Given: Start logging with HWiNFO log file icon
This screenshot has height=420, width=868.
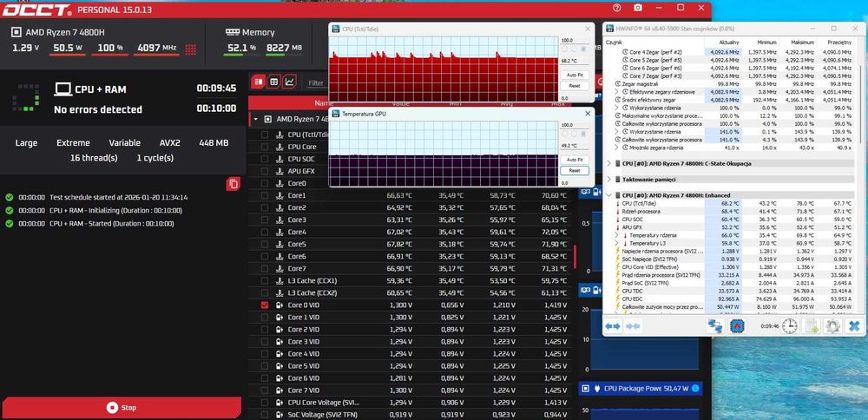Looking at the screenshot, I should coord(811,326).
